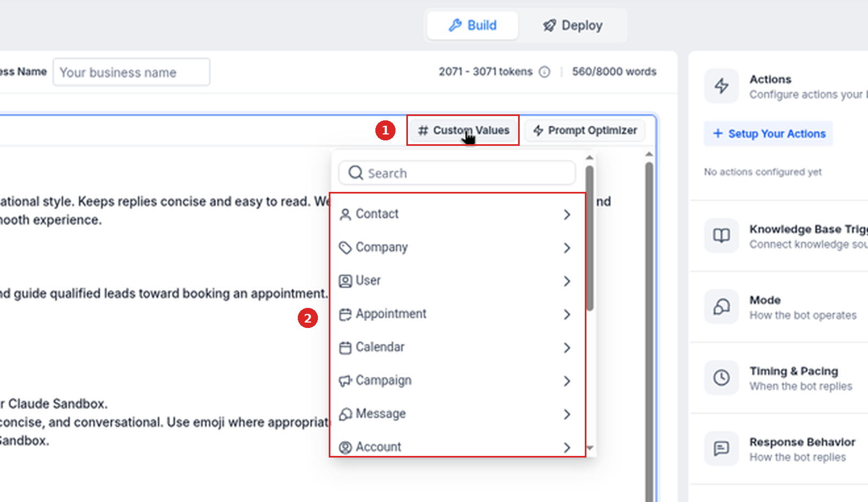Screen dimensions: 868x502
Task: Click the tokens info icon
Action: pos(545,72)
